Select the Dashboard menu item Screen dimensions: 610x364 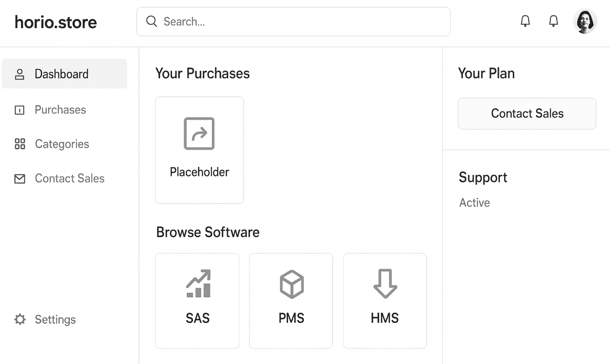click(x=61, y=74)
